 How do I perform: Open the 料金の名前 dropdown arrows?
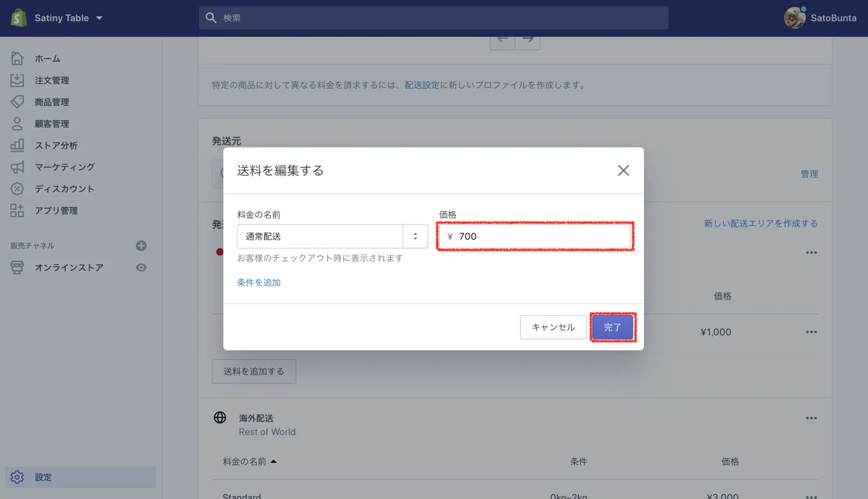pyautogui.click(x=415, y=236)
